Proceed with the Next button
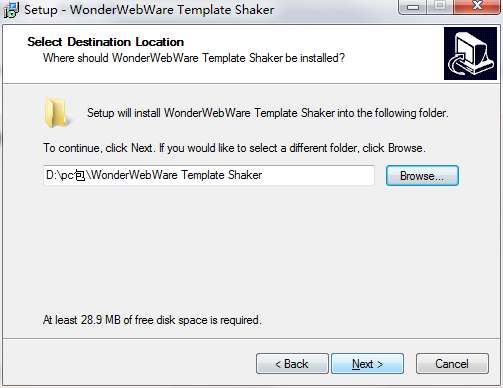 click(367, 364)
